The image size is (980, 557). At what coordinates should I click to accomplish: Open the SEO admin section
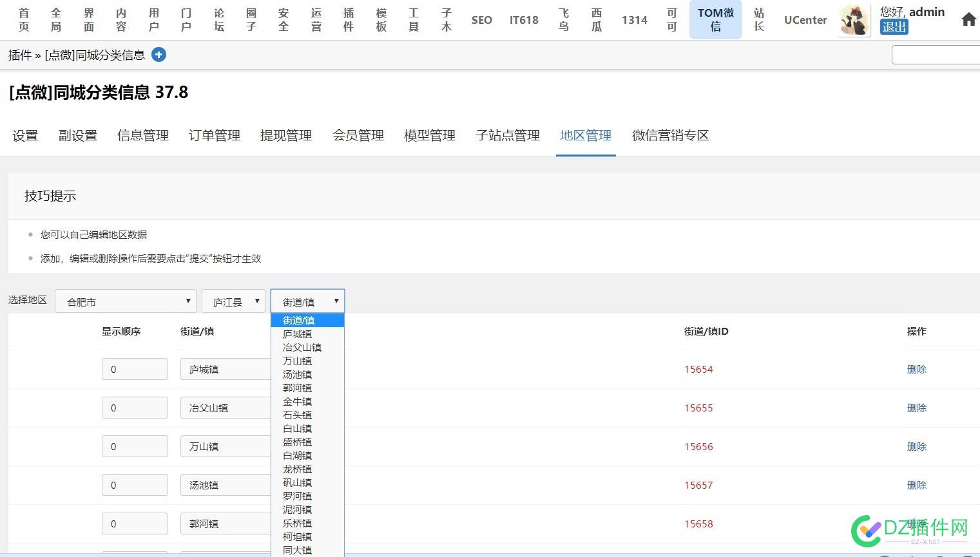pyautogui.click(x=481, y=20)
